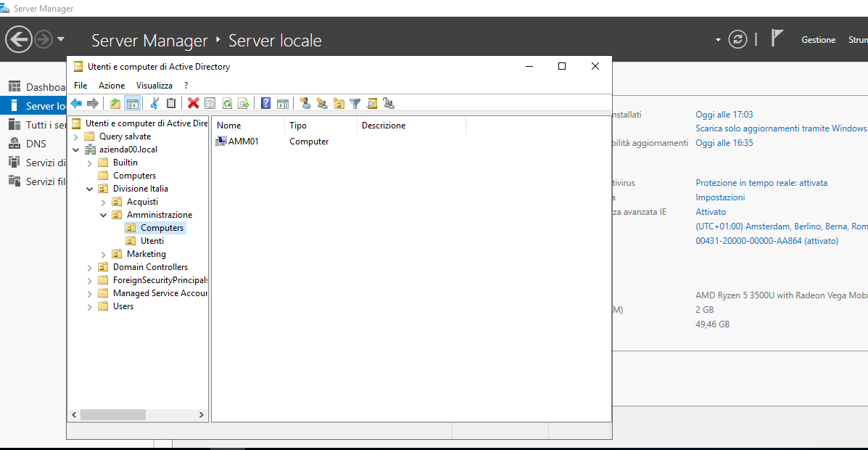868x450 pixels.
Task: Select the Utenti OU under Amministrazione
Action: [152, 240]
